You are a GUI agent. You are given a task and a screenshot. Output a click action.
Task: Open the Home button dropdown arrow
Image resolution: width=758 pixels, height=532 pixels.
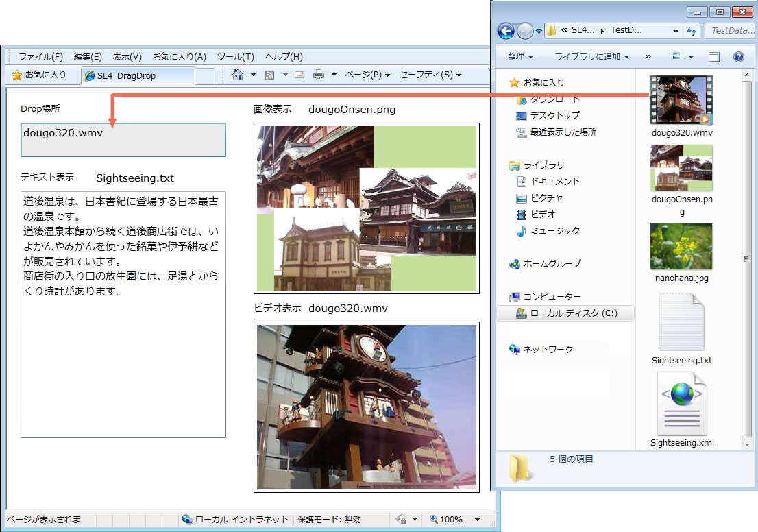coord(253,75)
